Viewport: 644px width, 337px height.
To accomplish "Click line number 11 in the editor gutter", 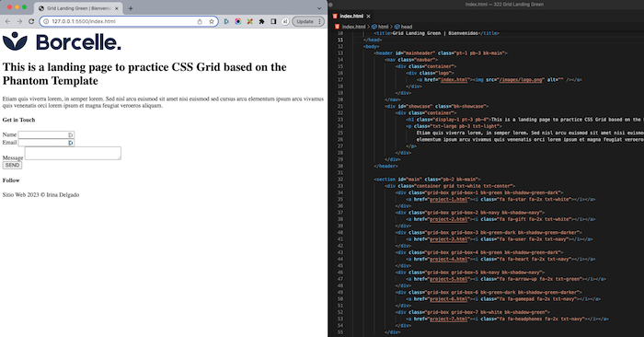I will [x=340, y=40].
